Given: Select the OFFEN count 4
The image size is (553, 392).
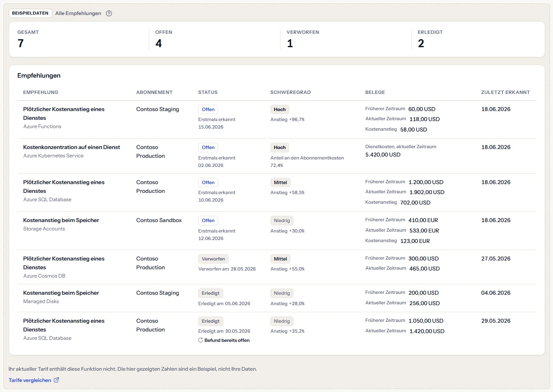Looking at the screenshot, I should coord(158,43).
